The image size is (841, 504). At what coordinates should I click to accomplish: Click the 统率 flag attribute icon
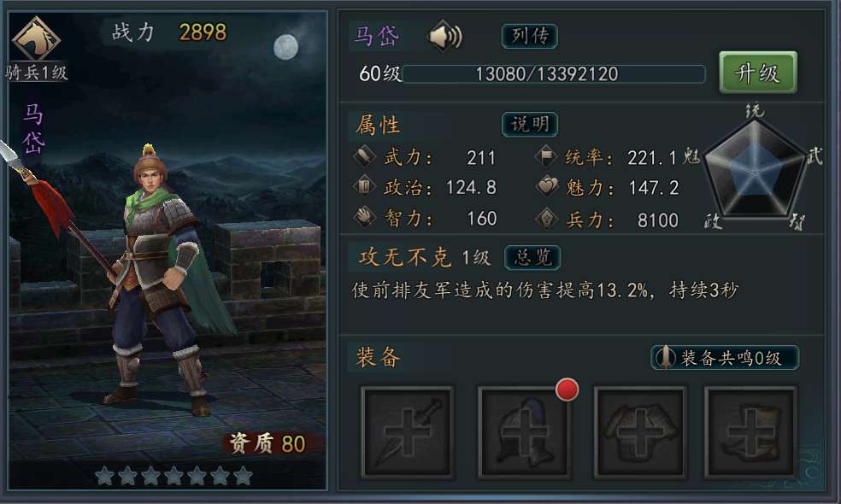tap(546, 156)
